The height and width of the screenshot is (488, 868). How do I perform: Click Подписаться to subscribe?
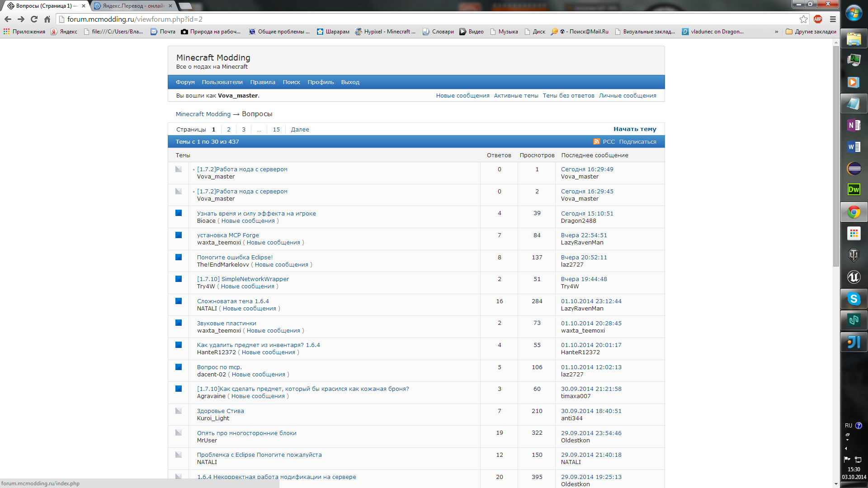coord(637,142)
